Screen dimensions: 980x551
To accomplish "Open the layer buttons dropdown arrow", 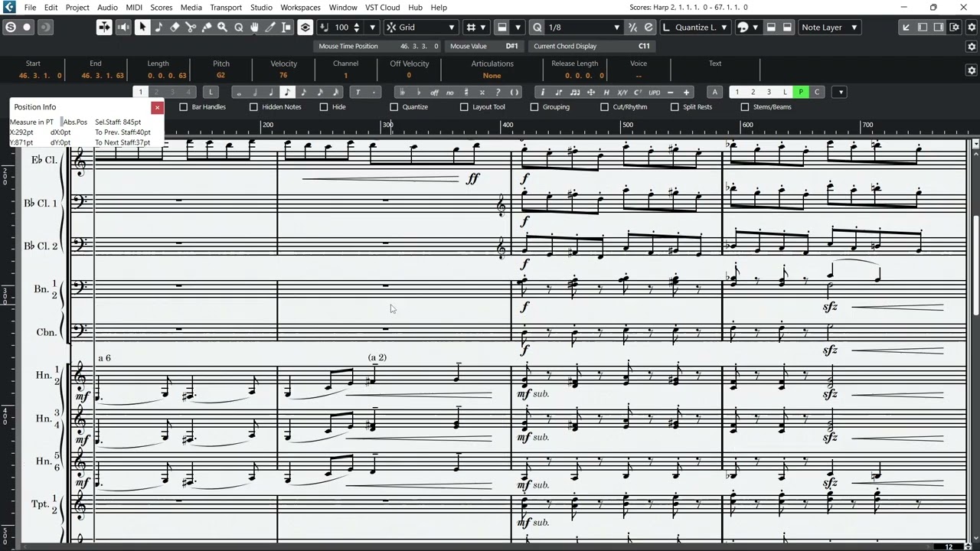I will coord(840,92).
